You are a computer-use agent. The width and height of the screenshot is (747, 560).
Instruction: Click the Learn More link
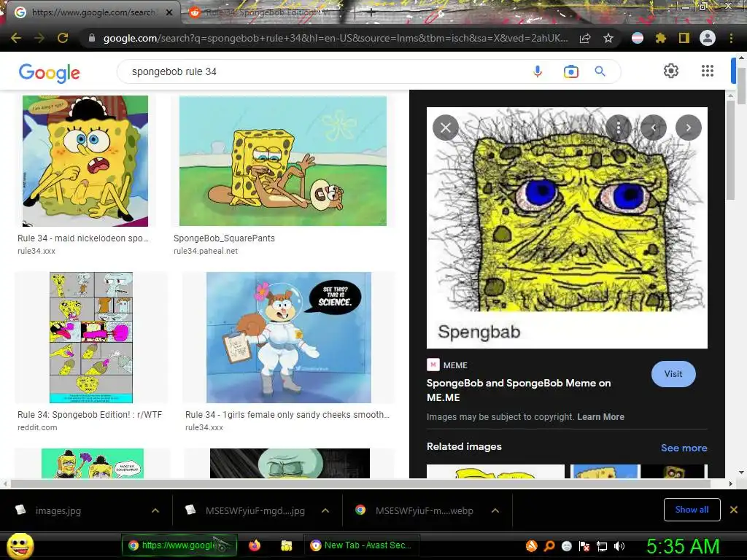[x=601, y=416]
